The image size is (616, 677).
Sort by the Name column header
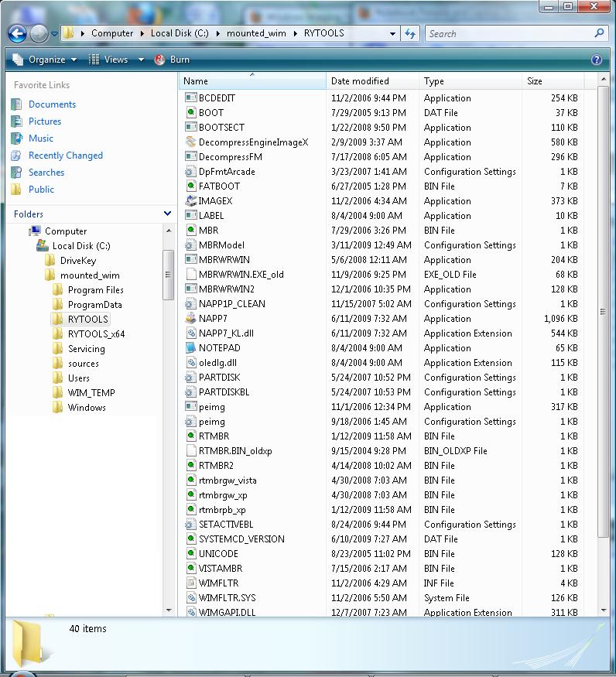pos(252,80)
